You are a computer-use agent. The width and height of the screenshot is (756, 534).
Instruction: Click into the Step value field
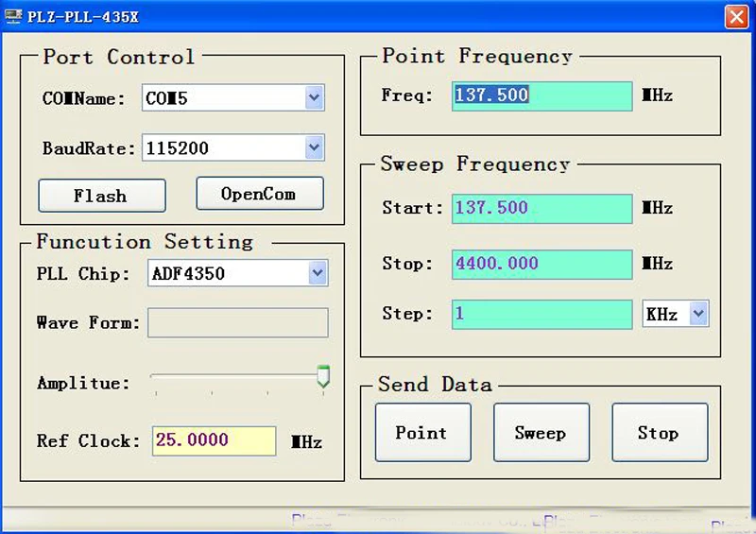pyautogui.click(x=541, y=314)
